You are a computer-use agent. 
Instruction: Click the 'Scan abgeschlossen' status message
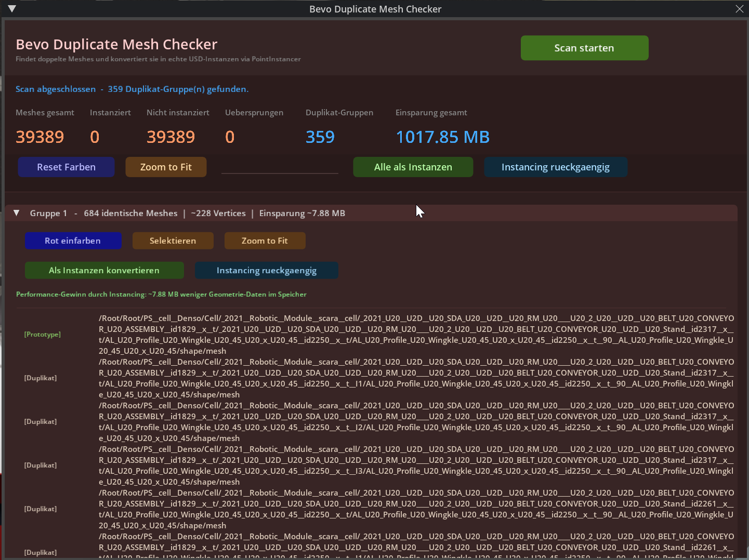(132, 89)
